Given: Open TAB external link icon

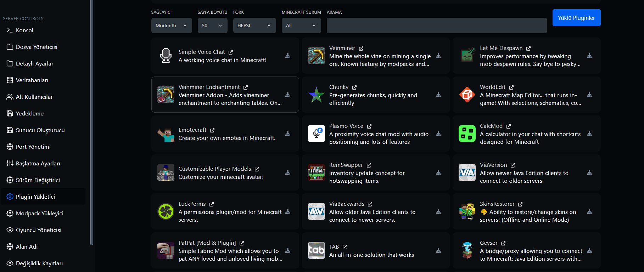Looking at the screenshot, I should pyautogui.click(x=345, y=247).
